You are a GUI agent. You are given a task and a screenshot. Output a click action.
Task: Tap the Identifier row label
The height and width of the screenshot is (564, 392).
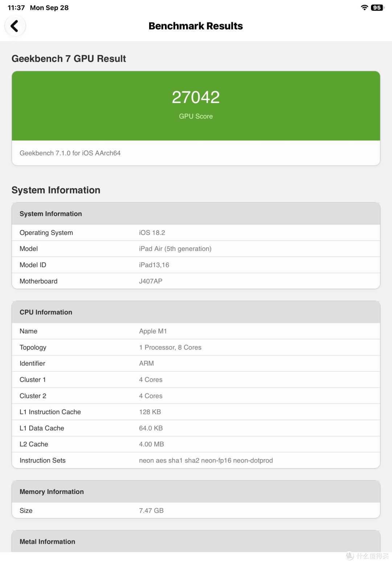(x=32, y=363)
